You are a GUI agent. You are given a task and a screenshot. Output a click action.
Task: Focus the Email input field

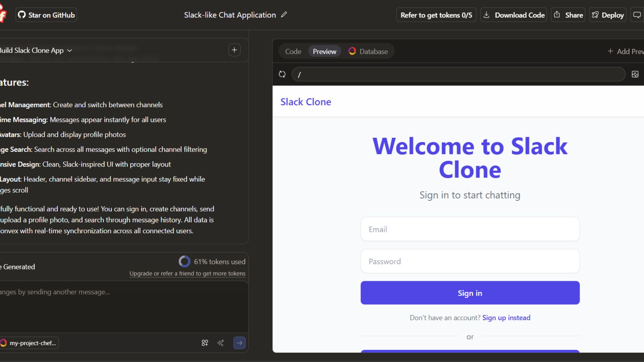click(x=470, y=229)
